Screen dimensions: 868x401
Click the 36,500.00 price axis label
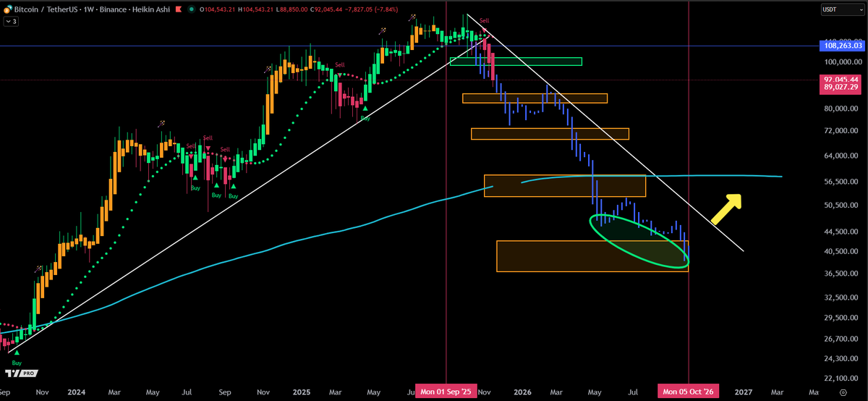tap(843, 274)
